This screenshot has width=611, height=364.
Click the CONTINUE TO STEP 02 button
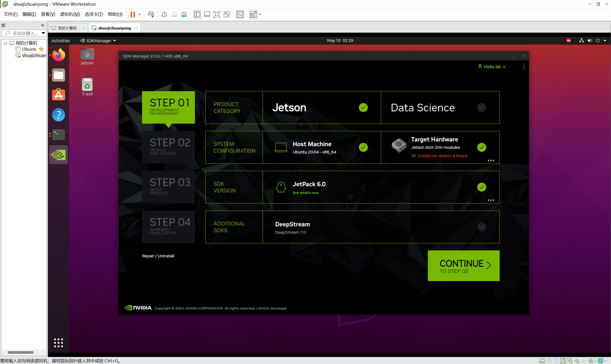463,266
